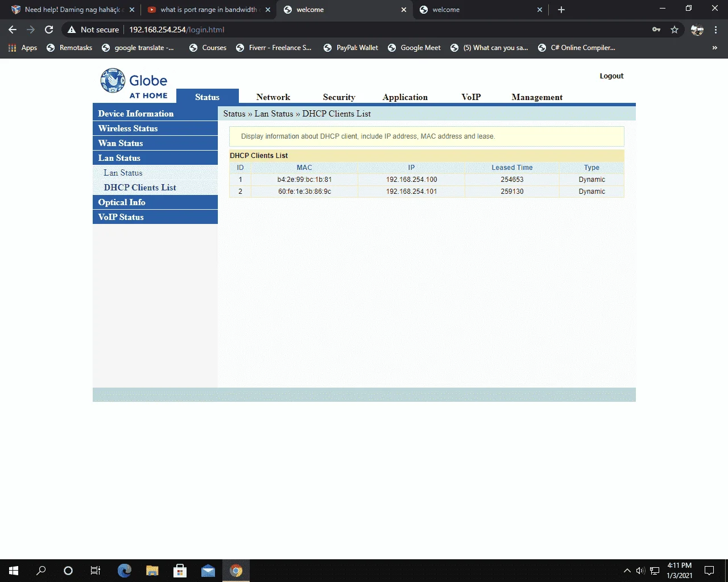Viewport: 728px width, 582px height.
Task: Open the Not secure site info warning
Action: (93, 30)
